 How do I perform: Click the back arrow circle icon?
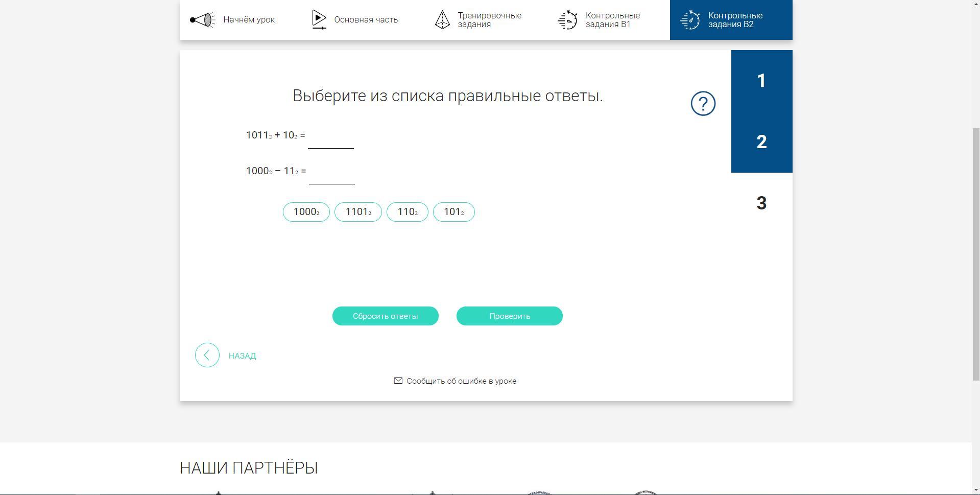[207, 355]
